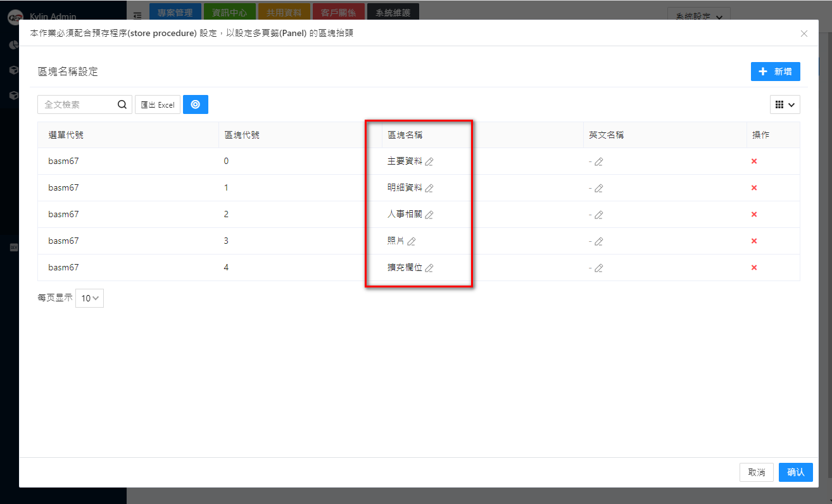This screenshot has width=832, height=504.
Task: Delete the row with block code 1
Action: point(754,188)
